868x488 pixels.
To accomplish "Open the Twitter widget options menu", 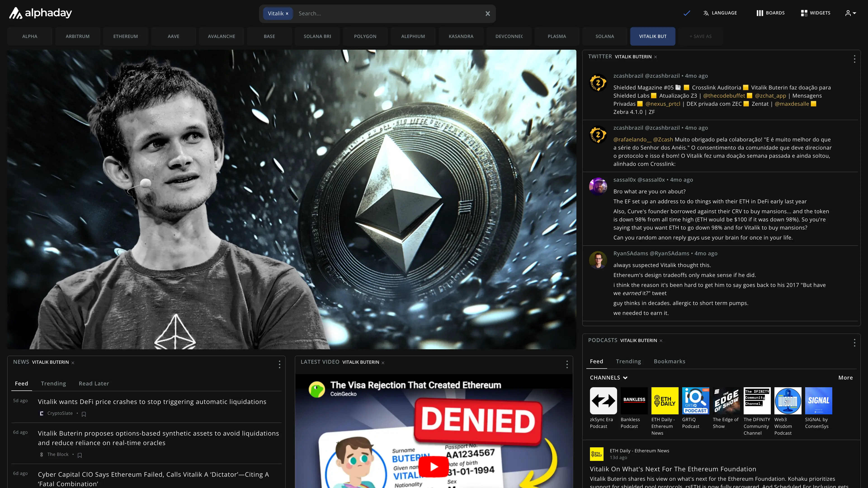I will click(854, 59).
